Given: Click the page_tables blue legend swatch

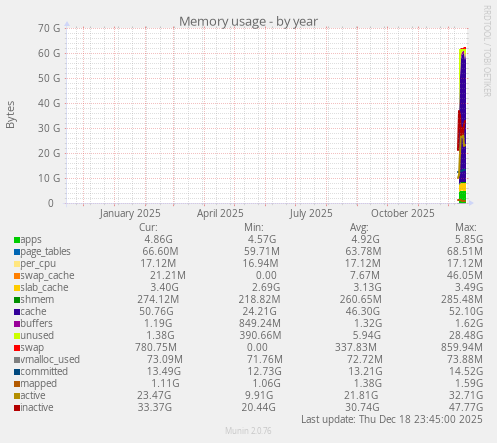Looking at the screenshot, I should 17,252.
